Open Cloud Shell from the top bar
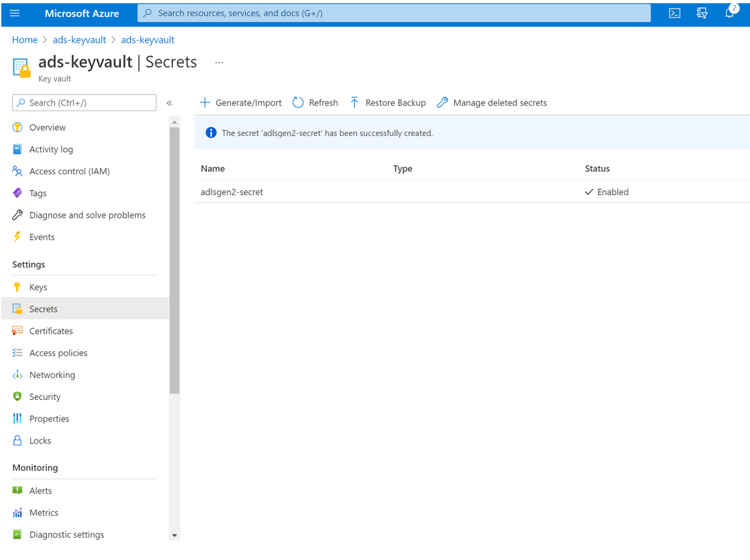This screenshot has width=750, height=560. [675, 13]
